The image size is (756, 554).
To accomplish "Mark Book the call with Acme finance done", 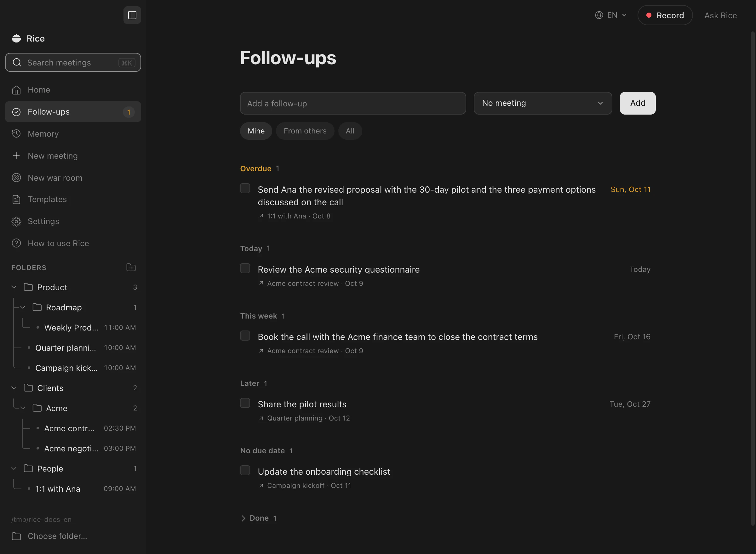I will pos(245,336).
